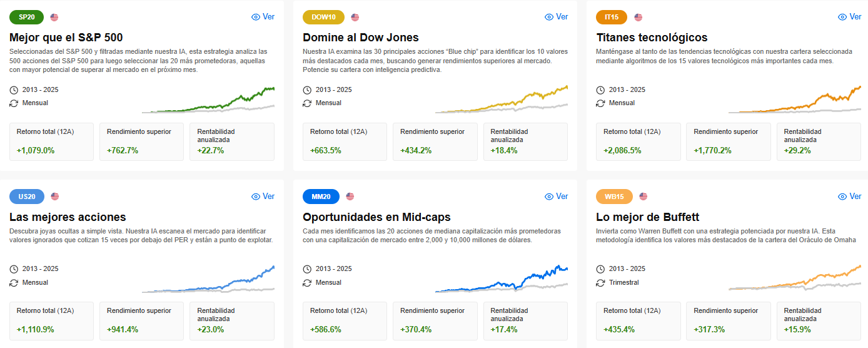The image size is (868, 348).
Task: Open the Lo mejor de Buffett title
Action: [648, 217]
